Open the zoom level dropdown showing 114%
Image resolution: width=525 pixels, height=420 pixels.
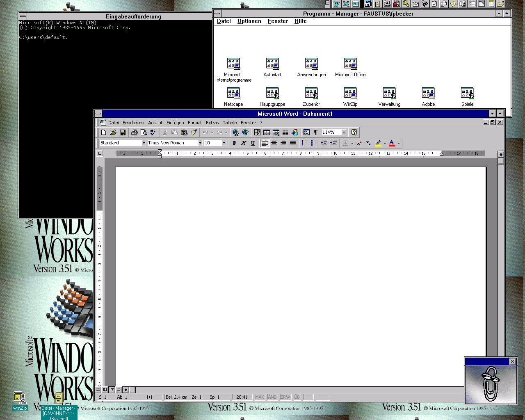pos(343,132)
